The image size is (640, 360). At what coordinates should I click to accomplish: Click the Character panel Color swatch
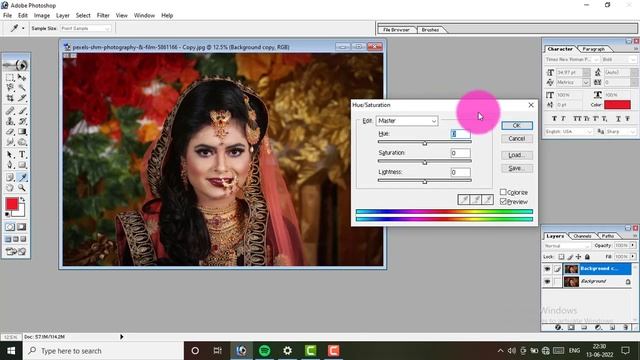click(x=617, y=105)
